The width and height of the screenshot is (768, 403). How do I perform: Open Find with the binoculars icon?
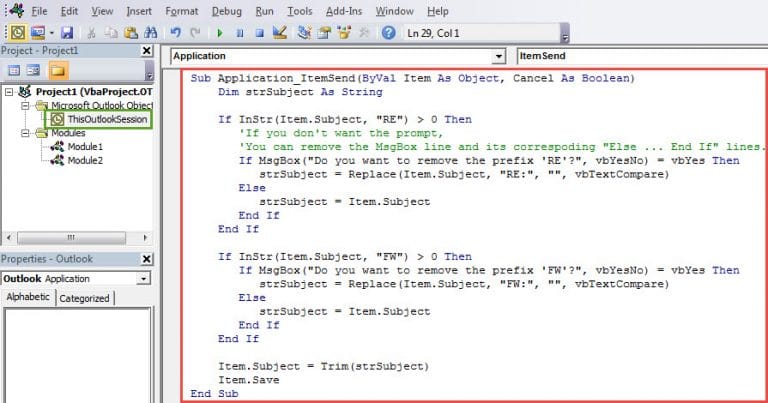click(x=150, y=33)
